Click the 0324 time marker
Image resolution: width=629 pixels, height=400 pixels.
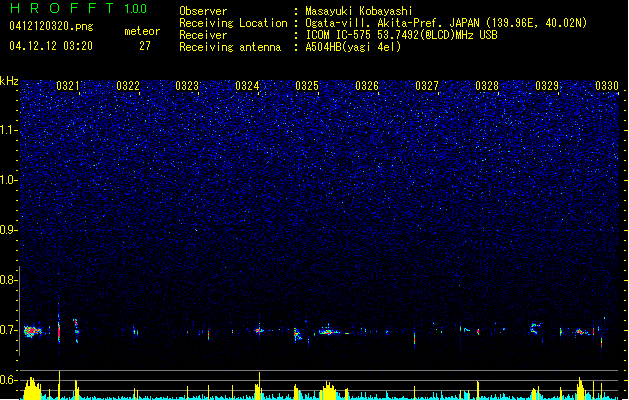247,85
